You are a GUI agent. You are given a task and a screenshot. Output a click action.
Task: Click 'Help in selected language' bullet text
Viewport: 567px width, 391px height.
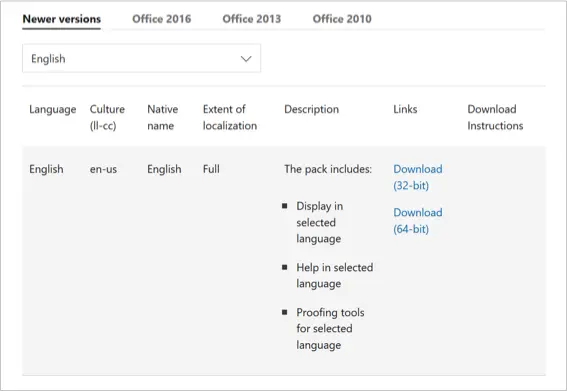(334, 276)
